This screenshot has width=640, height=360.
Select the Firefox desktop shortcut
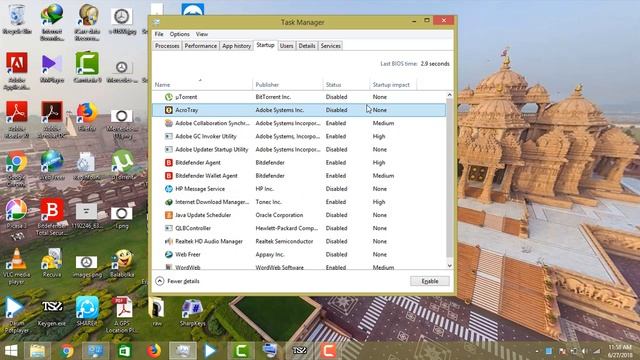(x=87, y=117)
